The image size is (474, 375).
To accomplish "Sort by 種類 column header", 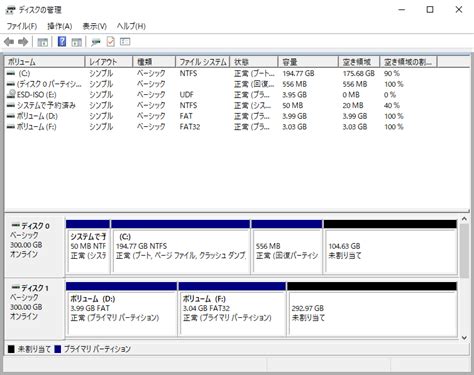I will point(154,62).
